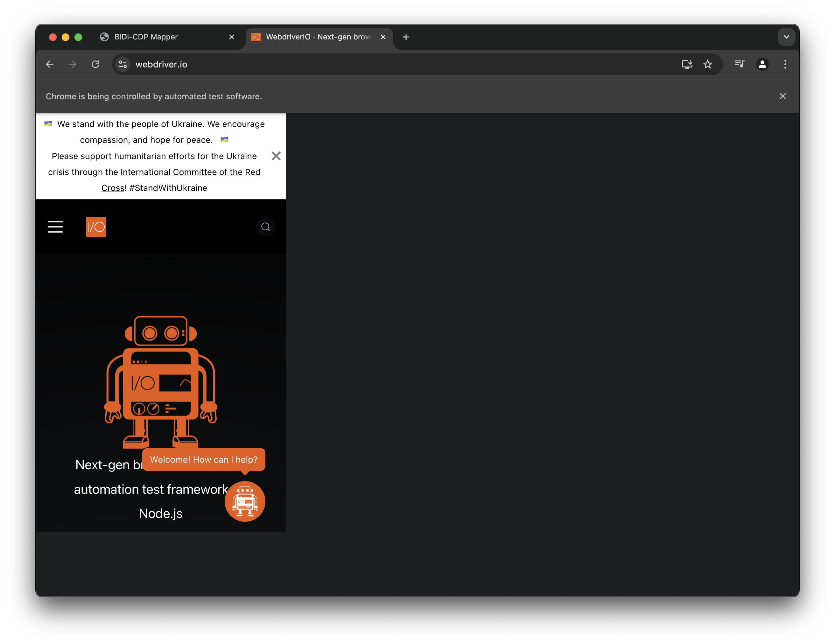
Task: Open Chrome's three-dot menu
Action: tap(785, 64)
